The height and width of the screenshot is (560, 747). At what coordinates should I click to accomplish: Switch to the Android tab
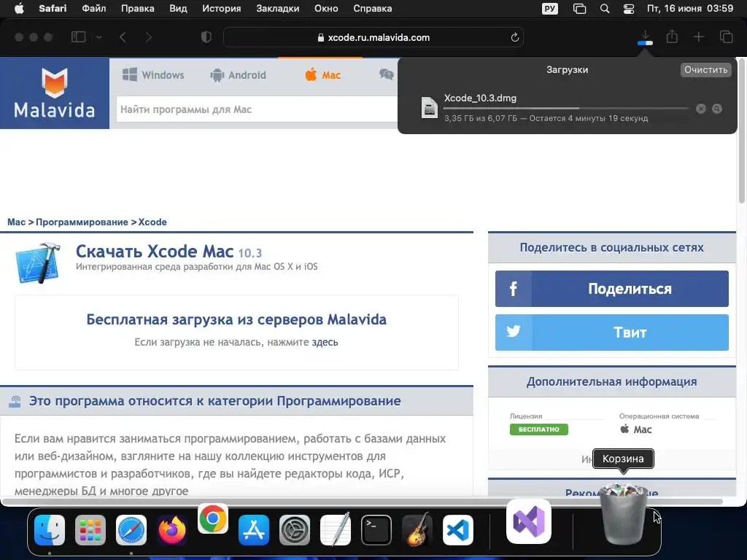[x=239, y=75]
